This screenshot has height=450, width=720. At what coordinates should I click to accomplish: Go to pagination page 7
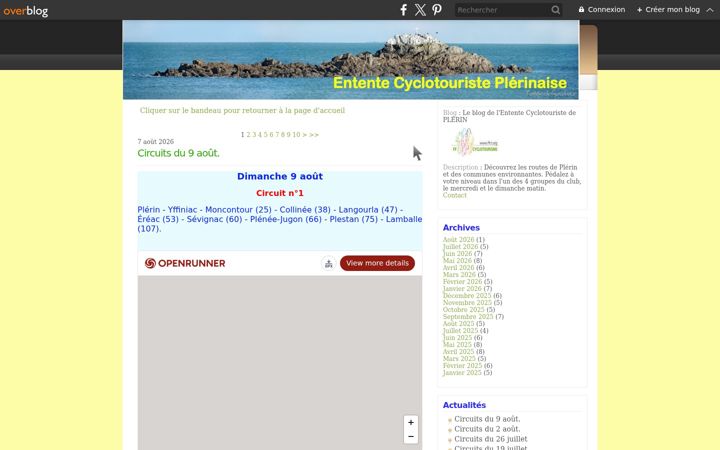tap(277, 135)
